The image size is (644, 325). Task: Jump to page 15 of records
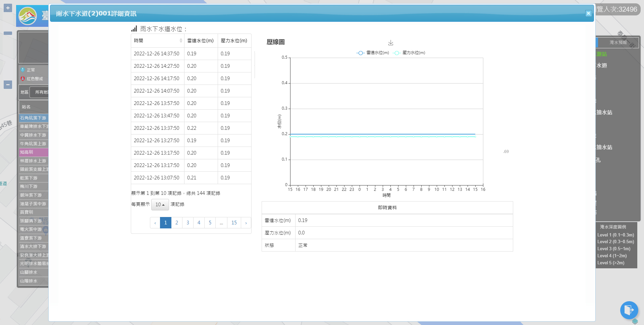pyautogui.click(x=234, y=223)
